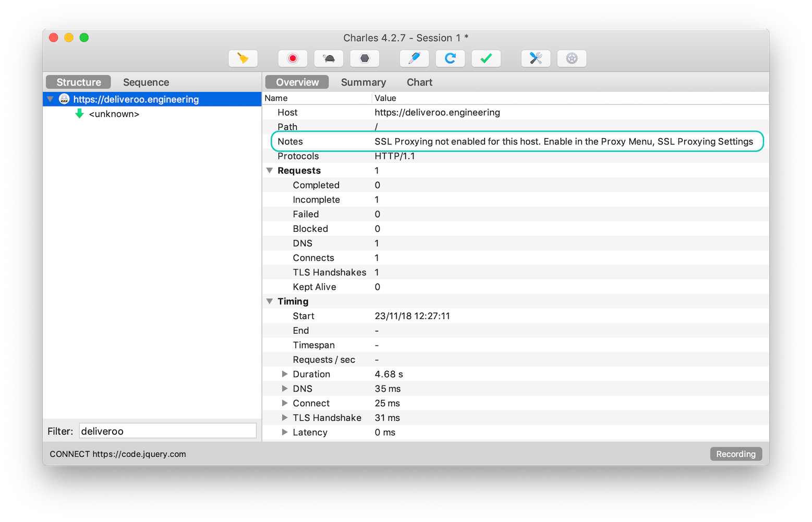Click the globe lock icon beside deliveroo.engineering
The width and height of the screenshot is (812, 522).
64,99
